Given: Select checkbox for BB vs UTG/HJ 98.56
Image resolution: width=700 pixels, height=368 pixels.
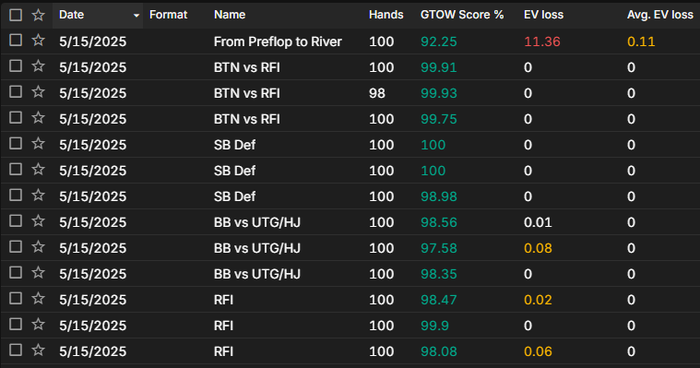Looking at the screenshot, I should point(16,222).
